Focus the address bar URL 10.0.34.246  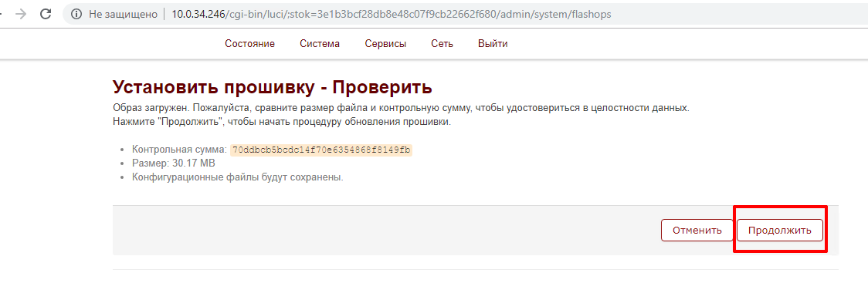coord(392,15)
